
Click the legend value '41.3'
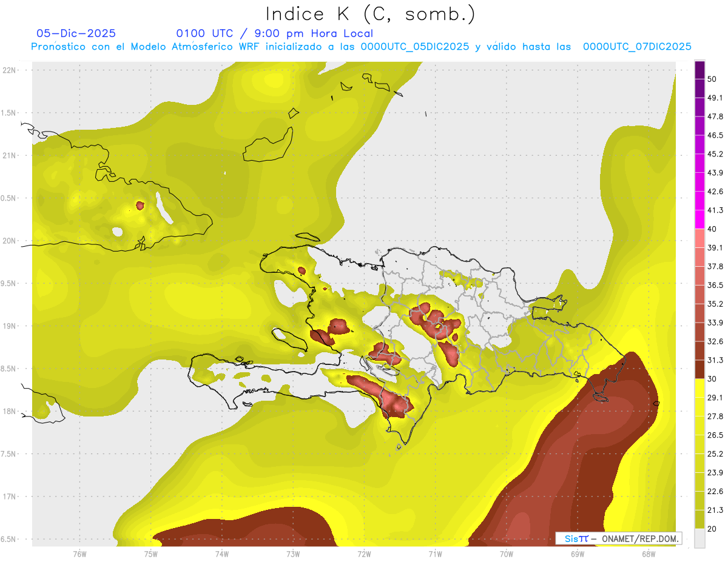click(x=715, y=210)
